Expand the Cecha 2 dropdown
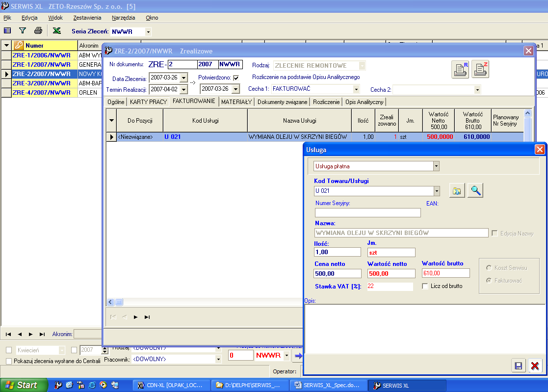The height and width of the screenshot is (392, 548). (477, 90)
